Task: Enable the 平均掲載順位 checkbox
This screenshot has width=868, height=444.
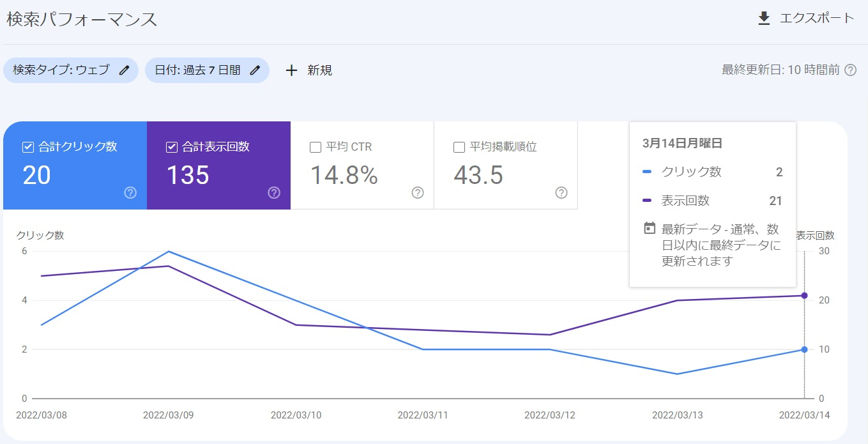Action: coord(459,147)
